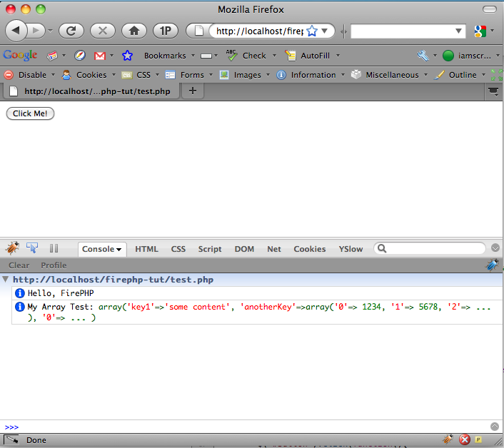Click the Firebug bug icon in panel
Screen dimensions: 504x448
coord(12,248)
